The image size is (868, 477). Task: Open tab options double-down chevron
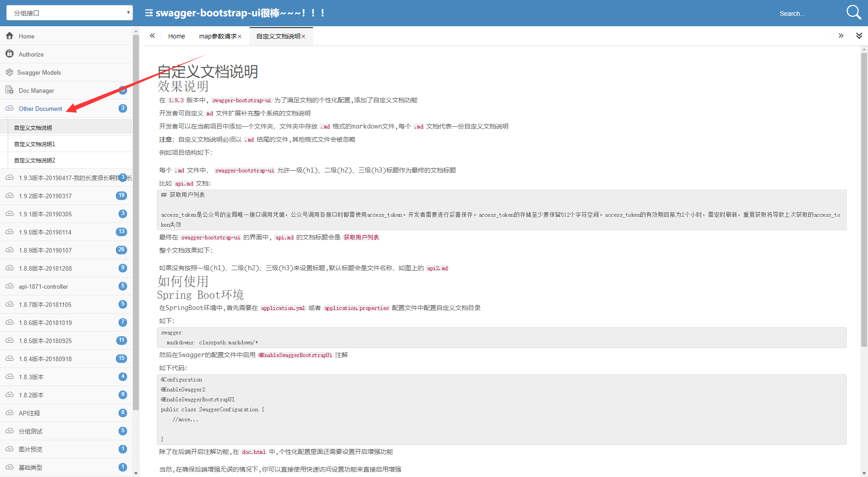coord(859,36)
